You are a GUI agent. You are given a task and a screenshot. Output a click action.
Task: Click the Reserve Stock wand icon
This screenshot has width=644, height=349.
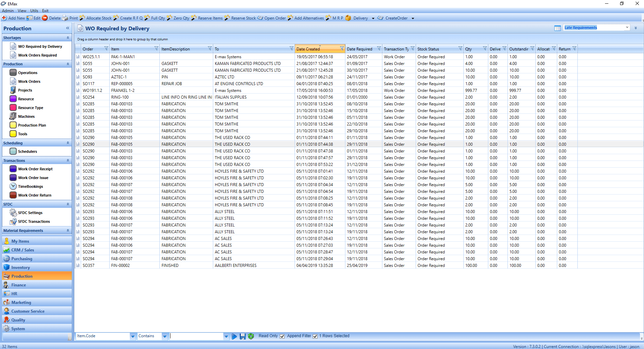point(227,18)
